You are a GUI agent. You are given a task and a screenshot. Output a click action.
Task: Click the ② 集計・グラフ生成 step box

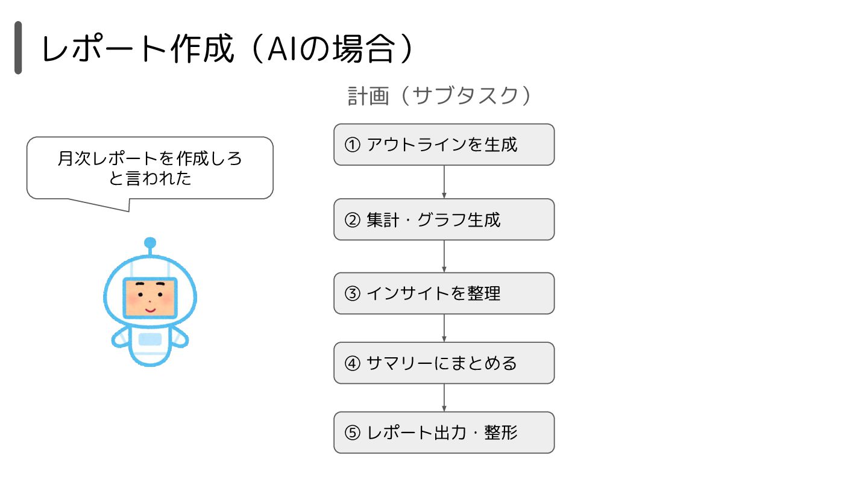coord(444,219)
